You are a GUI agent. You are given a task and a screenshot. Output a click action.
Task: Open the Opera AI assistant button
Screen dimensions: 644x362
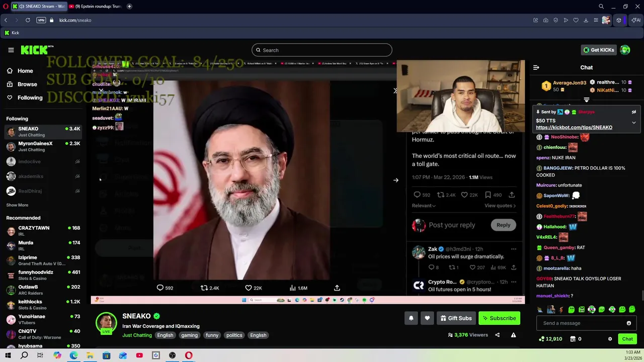pos(636,20)
